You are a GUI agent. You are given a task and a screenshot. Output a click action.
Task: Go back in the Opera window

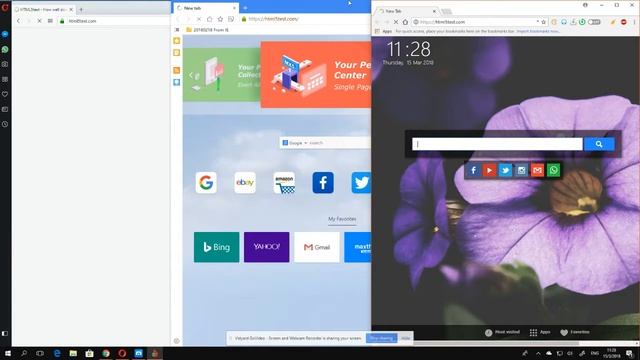18,21
